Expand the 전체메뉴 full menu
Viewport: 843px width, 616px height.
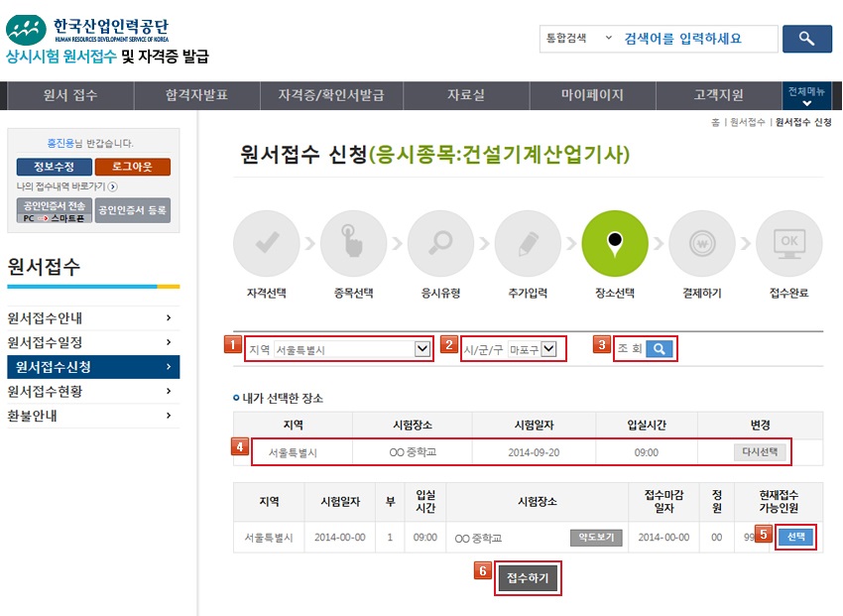coord(806,96)
